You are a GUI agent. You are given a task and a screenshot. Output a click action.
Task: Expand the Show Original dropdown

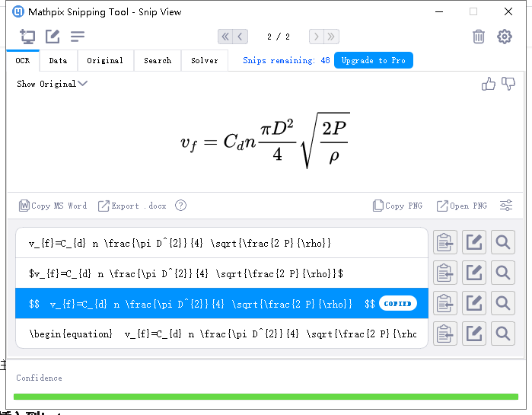(x=53, y=84)
